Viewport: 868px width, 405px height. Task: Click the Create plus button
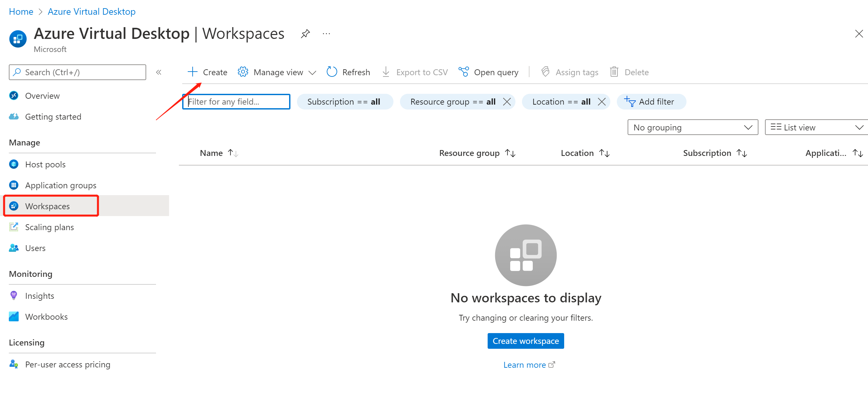pos(207,72)
